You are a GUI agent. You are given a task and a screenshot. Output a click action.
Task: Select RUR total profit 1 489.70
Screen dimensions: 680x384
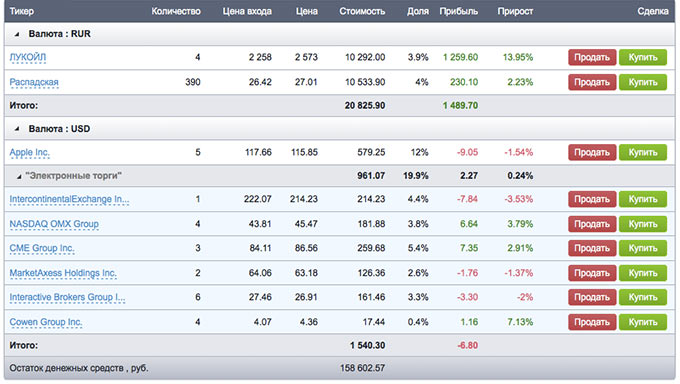coord(460,105)
